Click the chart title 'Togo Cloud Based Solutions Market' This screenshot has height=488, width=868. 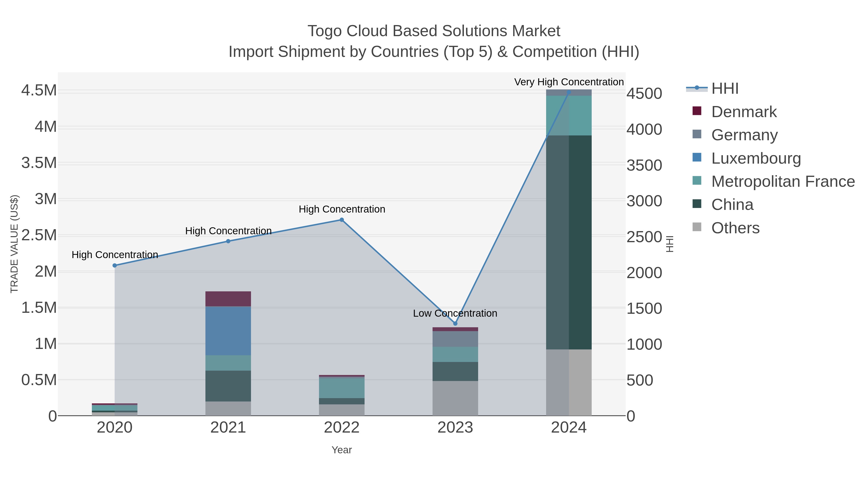pyautogui.click(x=434, y=31)
